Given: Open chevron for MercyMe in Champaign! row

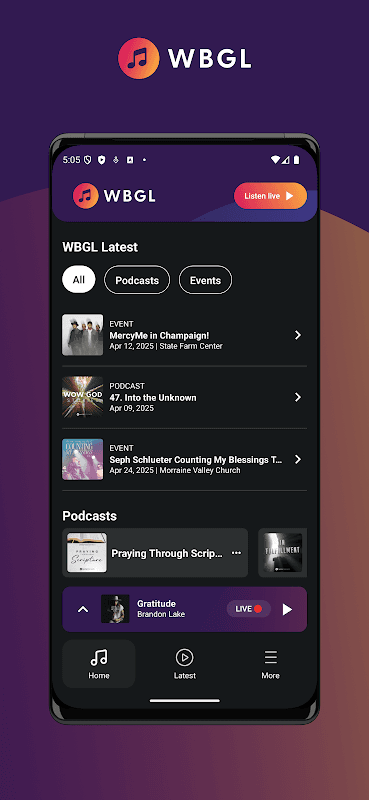Looking at the screenshot, I should click(298, 335).
